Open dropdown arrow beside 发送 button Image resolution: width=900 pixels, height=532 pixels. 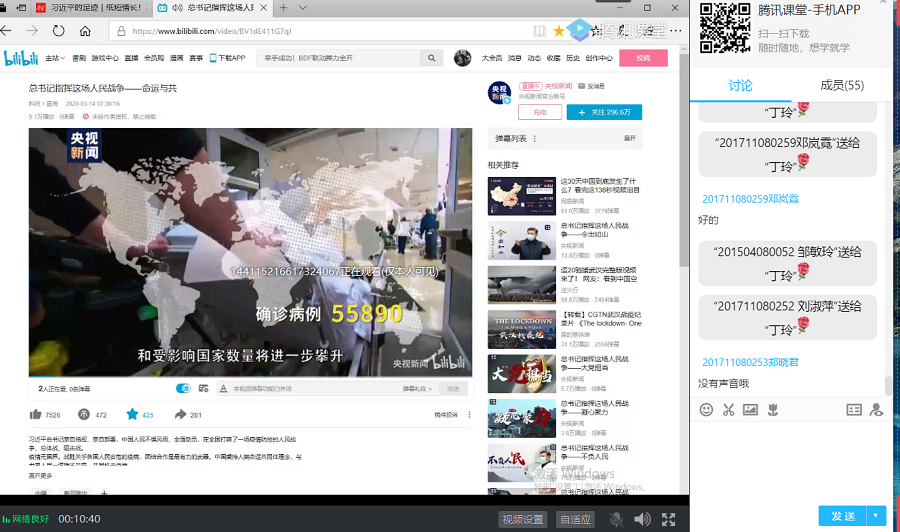tap(877, 516)
